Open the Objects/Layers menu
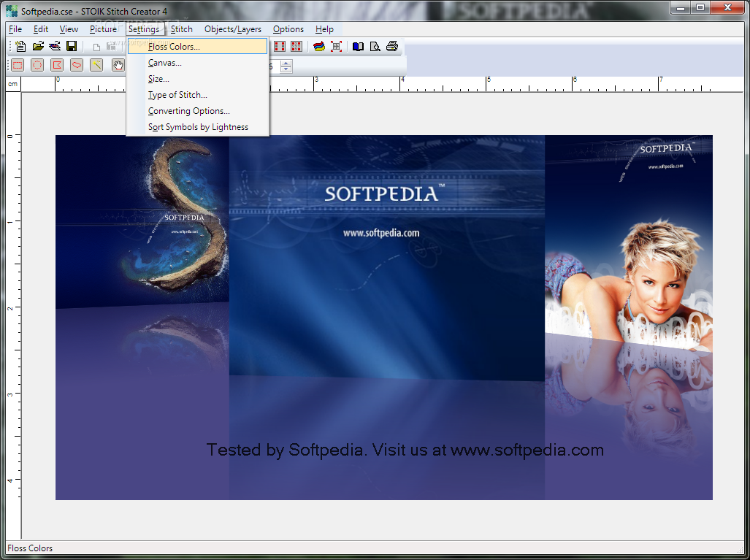 pyautogui.click(x=233, y=29)
